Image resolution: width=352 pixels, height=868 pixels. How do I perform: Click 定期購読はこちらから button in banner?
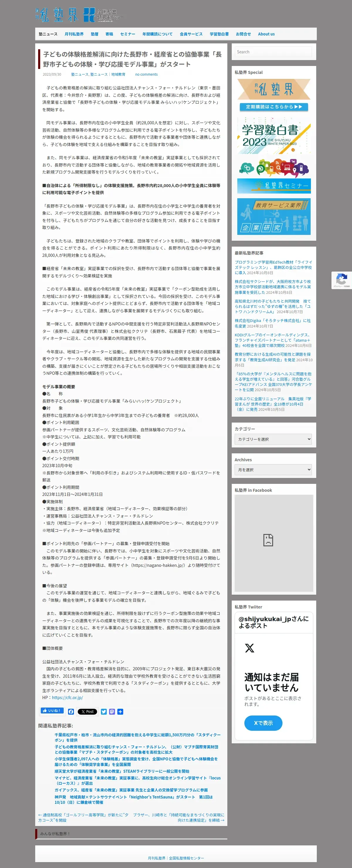click(x=274, y=106)
